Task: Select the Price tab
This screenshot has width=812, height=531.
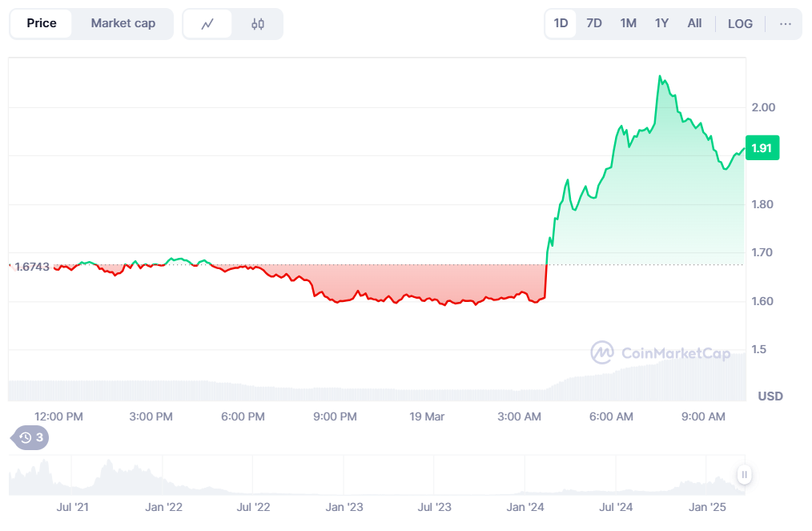Action: (42, 23)
